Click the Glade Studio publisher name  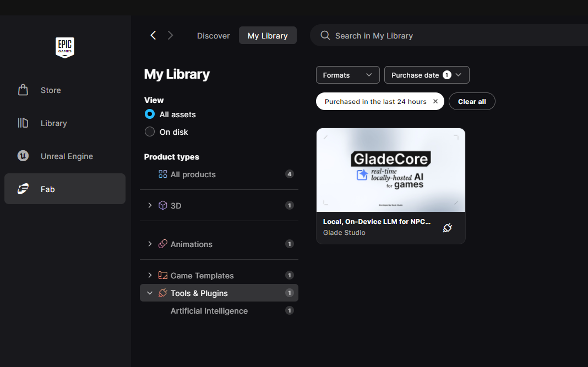pos(344,232)
